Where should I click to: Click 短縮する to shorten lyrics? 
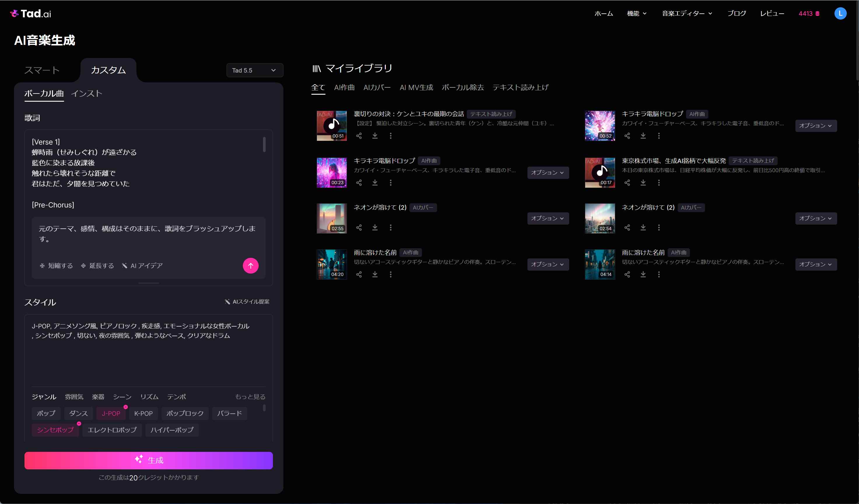[56, 266]
